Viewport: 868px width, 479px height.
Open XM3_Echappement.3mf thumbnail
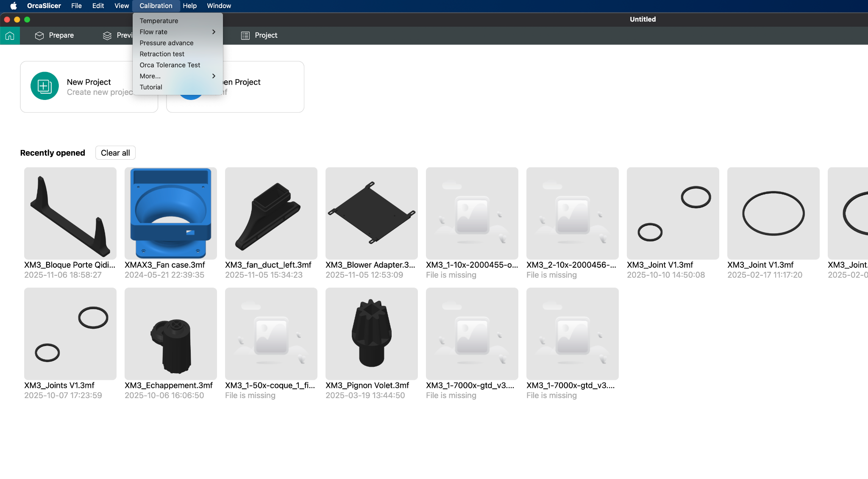tap(170, 334)
